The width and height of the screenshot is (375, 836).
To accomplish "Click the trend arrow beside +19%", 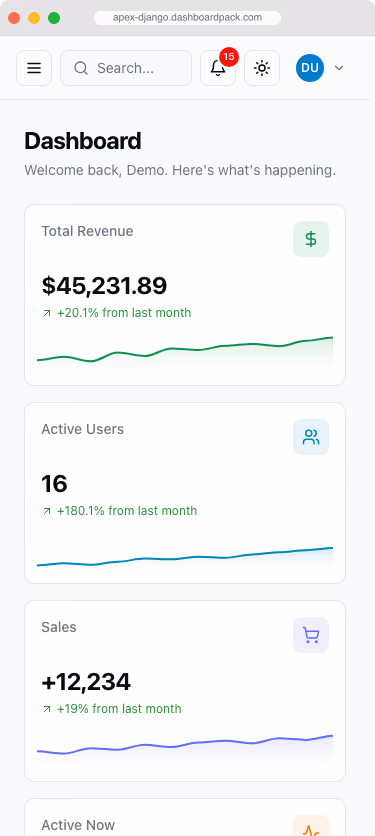I will click(x=47, y=709).
